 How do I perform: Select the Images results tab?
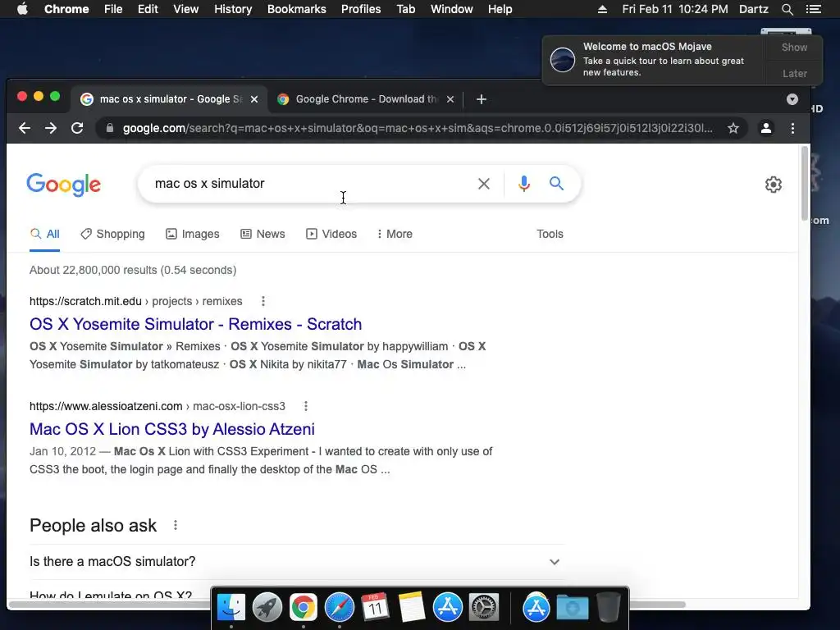point(193,234)
